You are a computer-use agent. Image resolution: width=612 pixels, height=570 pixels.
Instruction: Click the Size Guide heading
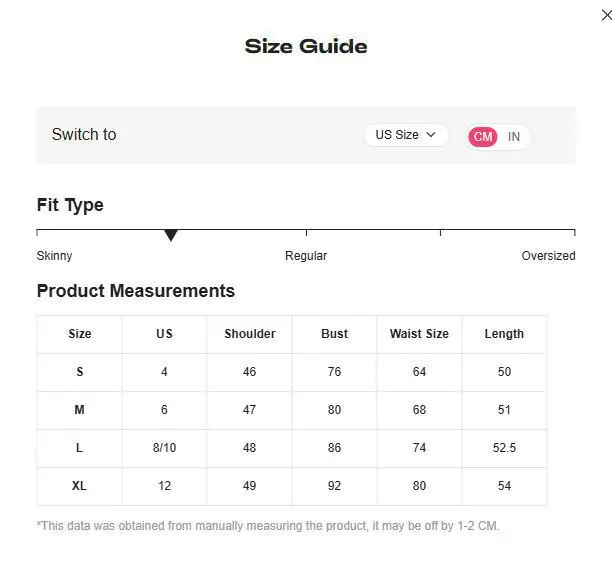coord(306,46)
